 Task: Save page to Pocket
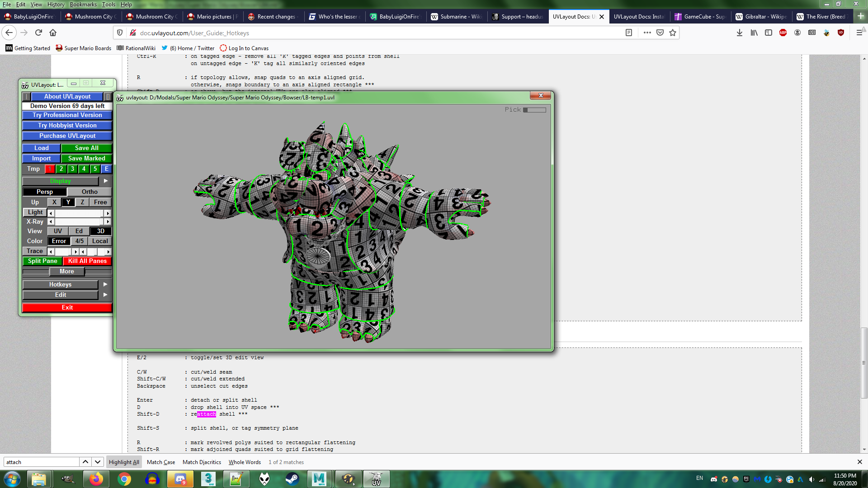(x=660, y=33)
